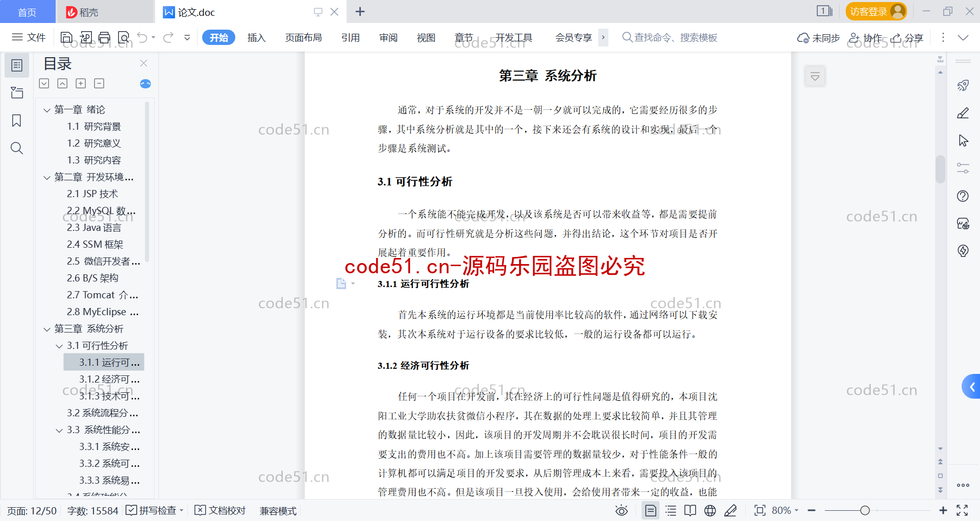The image size is (980, 521).
Task: Switch to the 引用 ribbon tab
Action: coord(351,37)
